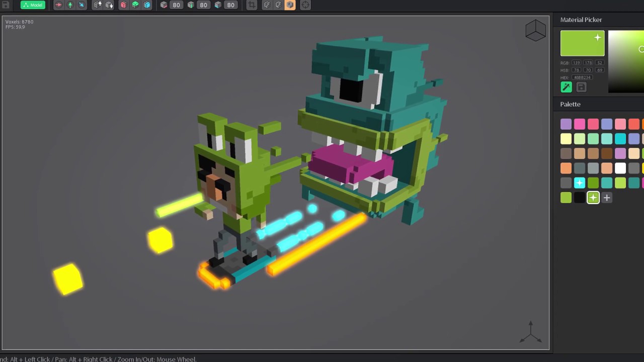Click the grey save material icon
Screen dimensions: 644x362
(581, 87)
